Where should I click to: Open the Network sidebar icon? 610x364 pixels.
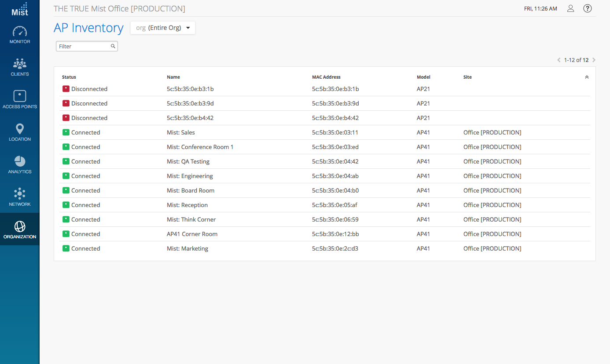20,194
